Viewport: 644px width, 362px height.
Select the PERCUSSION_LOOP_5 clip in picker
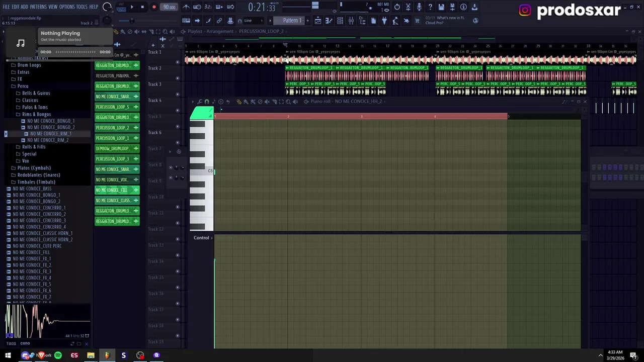pos(117,107)
